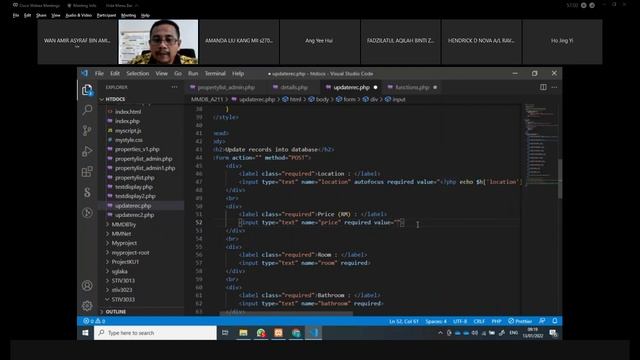Open Explorer panel ellipsis menu
This screenshot has width=640, height=360.
pyautogui.click(x=175, y=87)
